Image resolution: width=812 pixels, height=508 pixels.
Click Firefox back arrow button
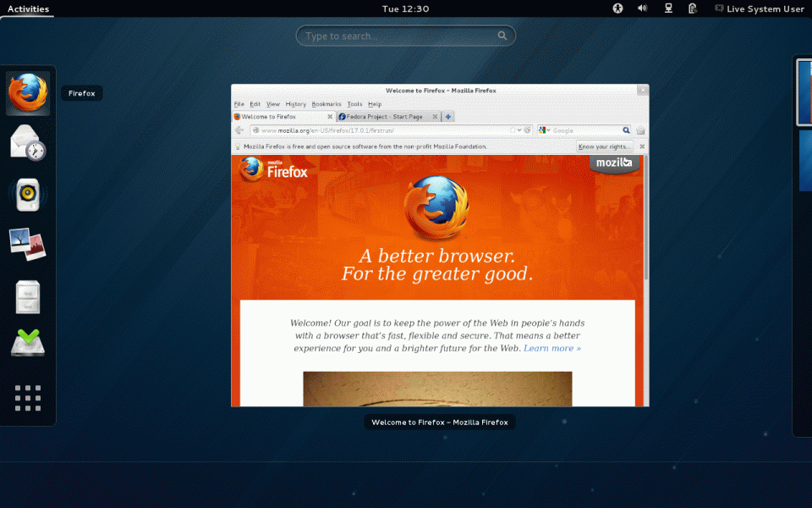[x=239, y=130]
